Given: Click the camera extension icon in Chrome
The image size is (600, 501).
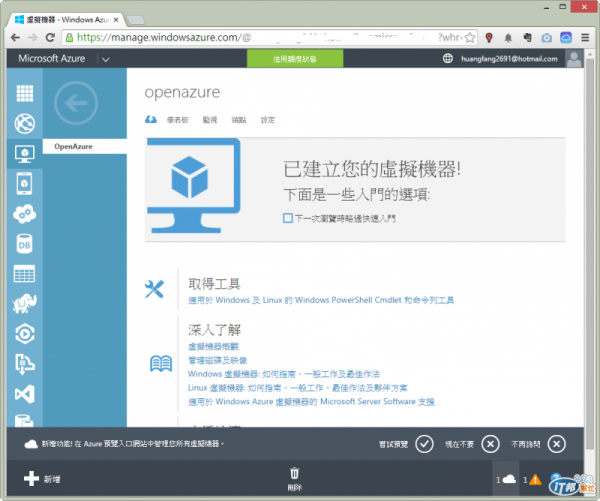Looking at the screenshot, I should pos(546,38).
